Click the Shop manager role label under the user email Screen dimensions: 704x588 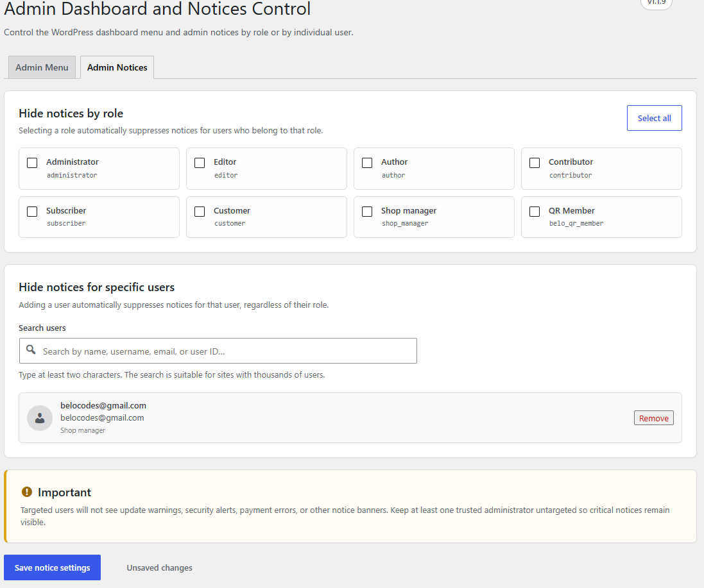tap(83, 430)
